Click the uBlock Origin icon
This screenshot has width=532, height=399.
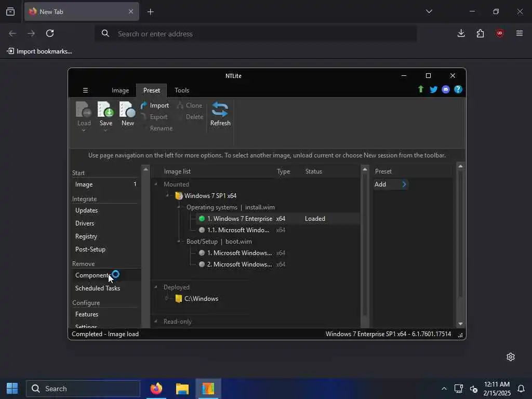coord(499,33)
